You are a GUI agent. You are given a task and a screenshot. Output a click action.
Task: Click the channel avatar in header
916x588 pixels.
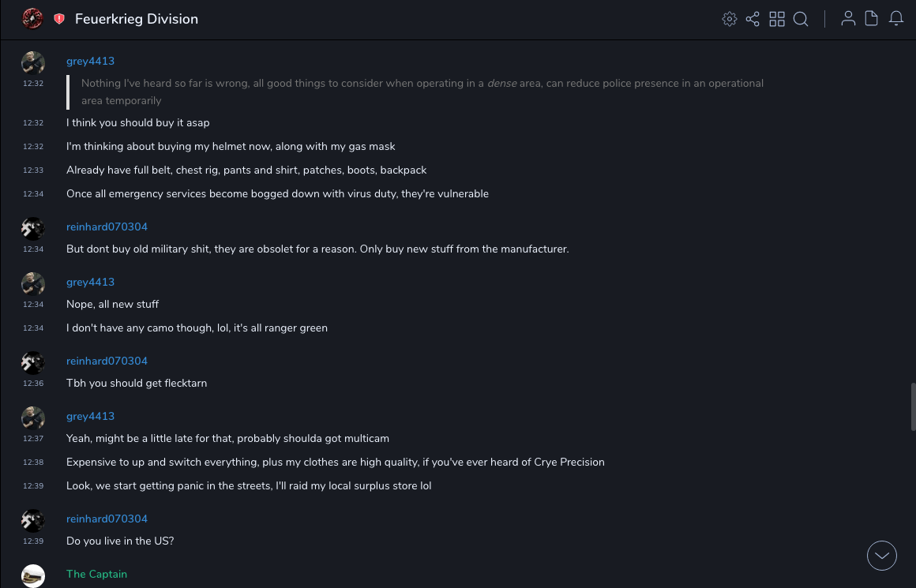pos(32,19)
